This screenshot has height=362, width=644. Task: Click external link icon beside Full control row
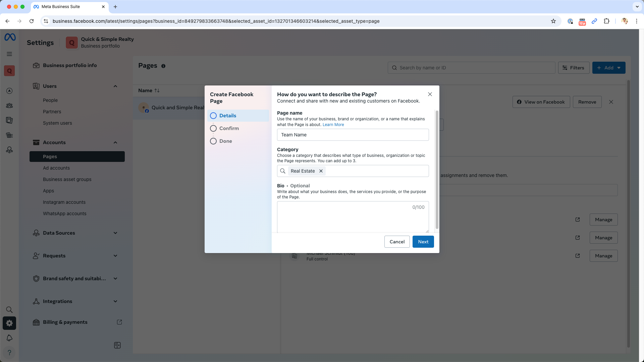tap(578, 256)
